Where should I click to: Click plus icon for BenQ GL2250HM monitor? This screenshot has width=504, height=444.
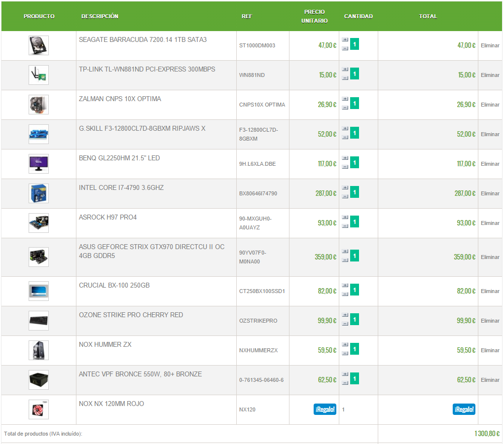(345, 158)
